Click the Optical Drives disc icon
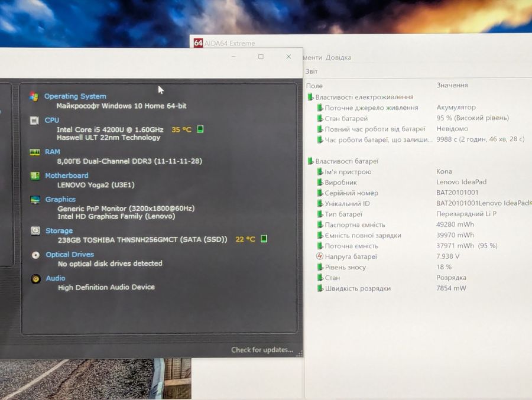This screenshot has width=532, height=400. [x=35, y=255]
